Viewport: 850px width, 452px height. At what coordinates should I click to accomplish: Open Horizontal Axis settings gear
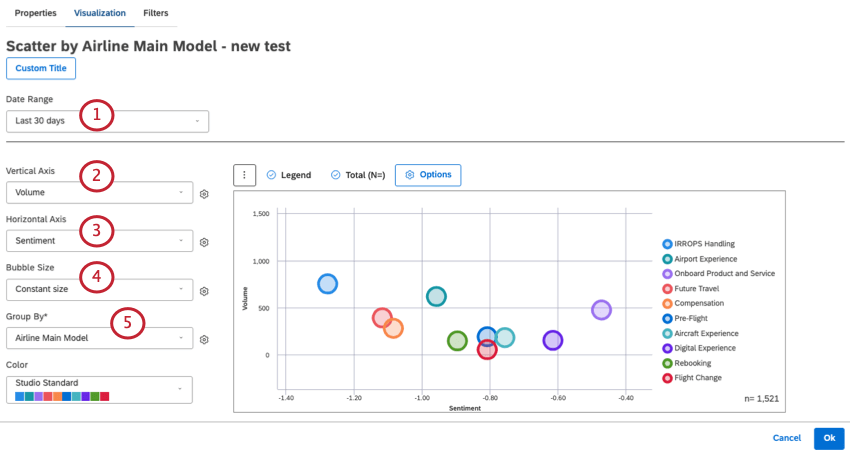click(x=204, y=242)
